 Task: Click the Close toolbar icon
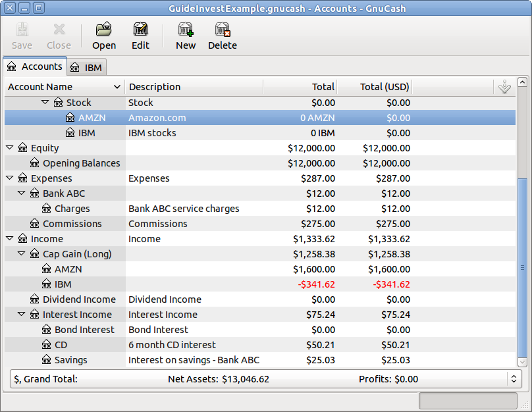click(x=59, y=30)
